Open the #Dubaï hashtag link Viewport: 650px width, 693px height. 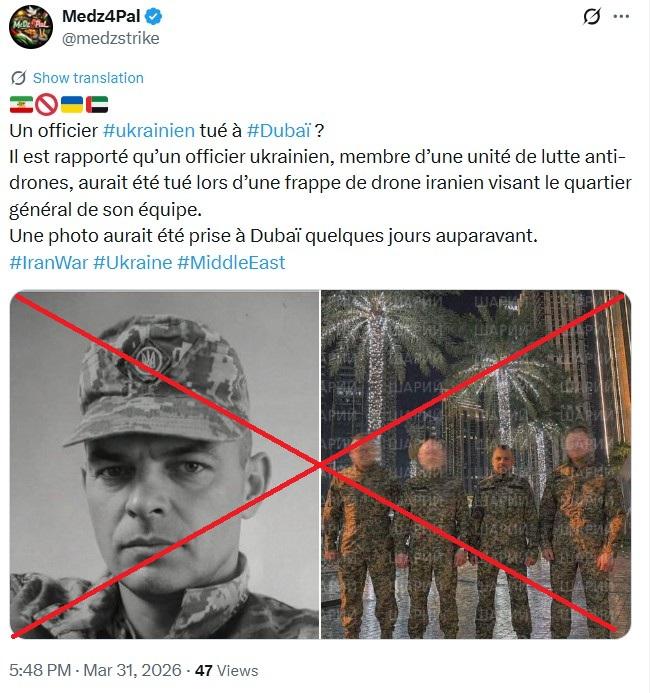coord(279,130)
